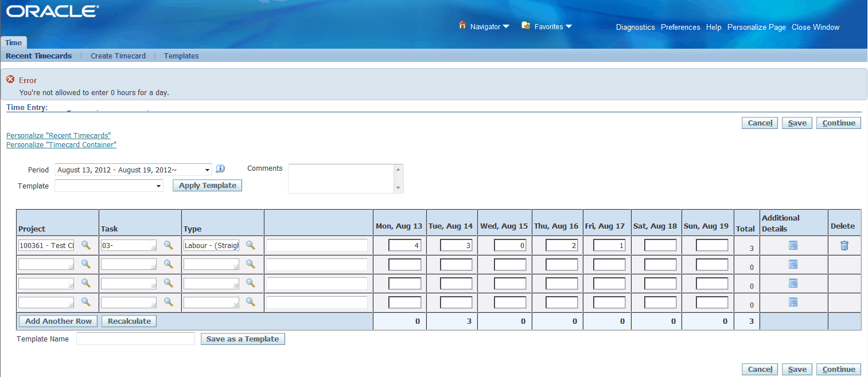Switch to the Create Timecard tab

(x=118, y=56)
